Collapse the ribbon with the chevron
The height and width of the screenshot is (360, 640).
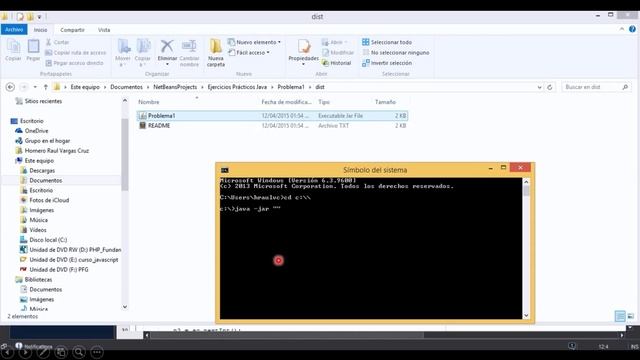622,29
